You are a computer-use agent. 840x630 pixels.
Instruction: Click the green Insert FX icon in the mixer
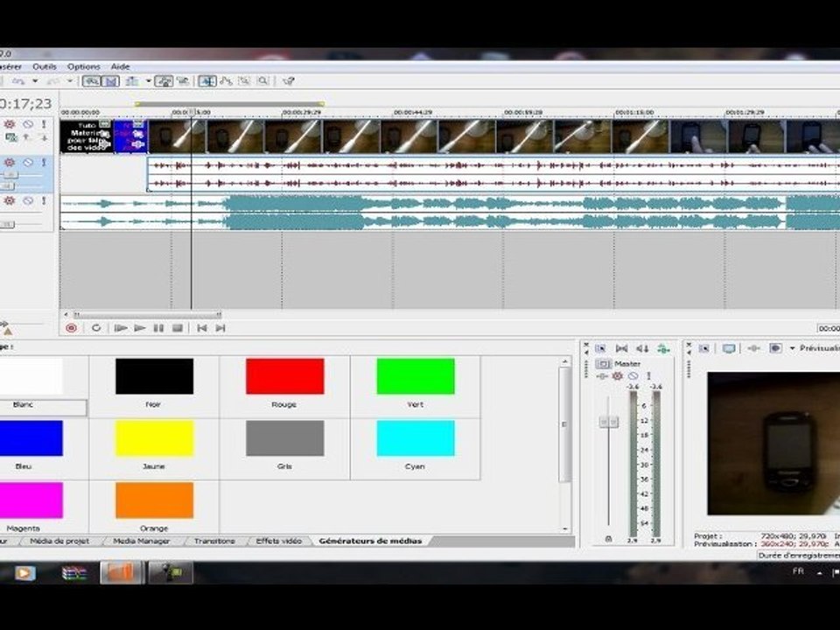(x=663, y=349)
